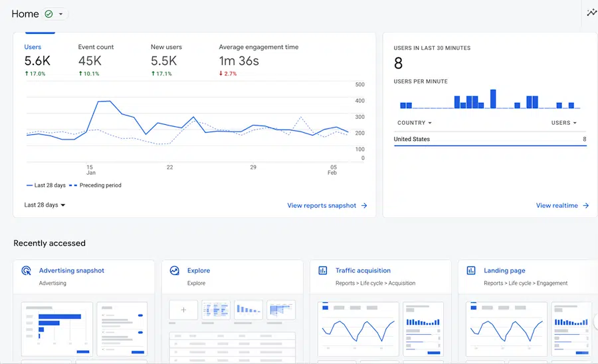Expand the Country dimension dropdown
The width and height of the screenshot is (598, 364).
[415, 123]
